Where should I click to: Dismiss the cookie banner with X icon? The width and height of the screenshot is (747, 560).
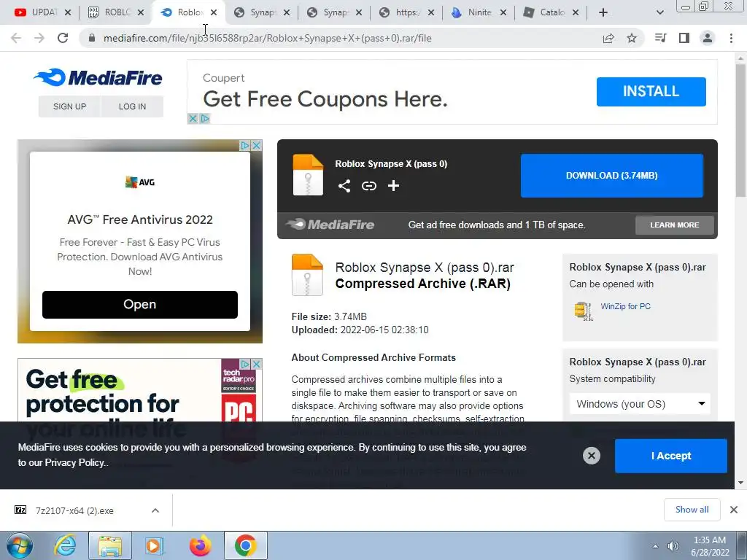pyautogui.click(x=591, y=456)
